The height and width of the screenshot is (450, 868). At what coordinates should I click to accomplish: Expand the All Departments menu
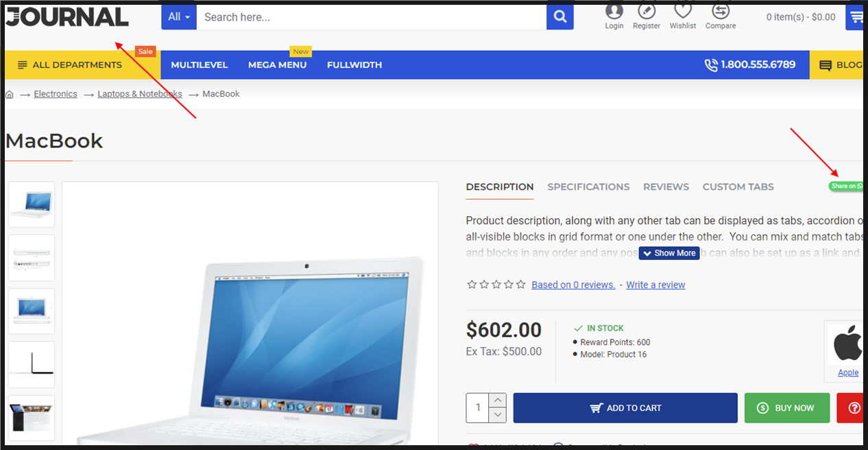pyautogui.click(x=82, y=65)
